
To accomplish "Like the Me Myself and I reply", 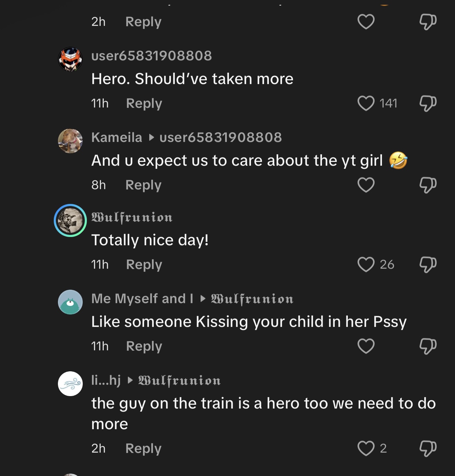I will [366, 346].
